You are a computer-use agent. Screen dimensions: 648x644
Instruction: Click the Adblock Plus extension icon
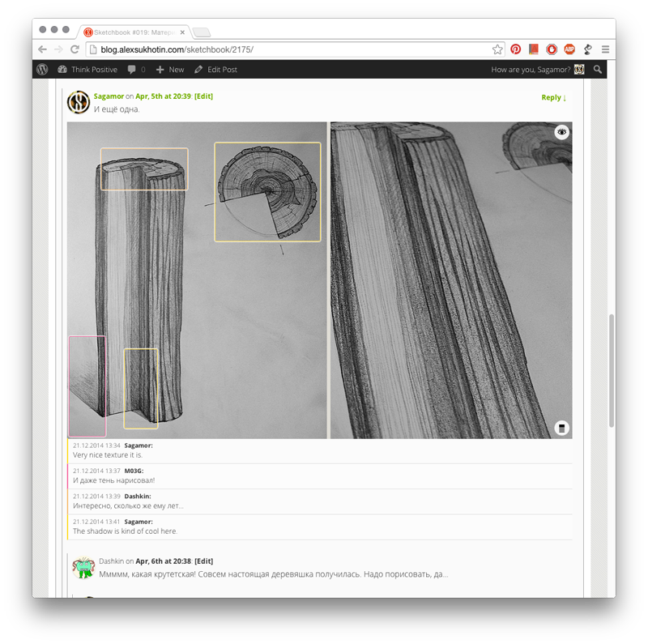(569, 49)
